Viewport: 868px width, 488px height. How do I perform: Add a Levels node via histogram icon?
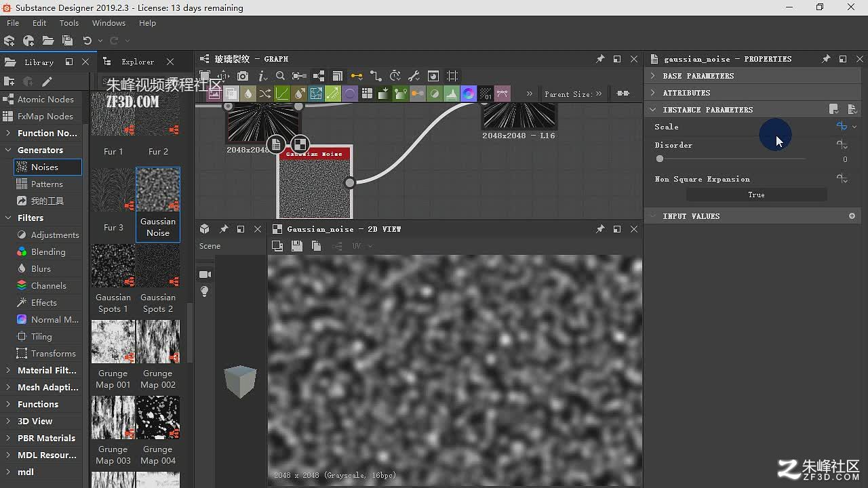452,94
